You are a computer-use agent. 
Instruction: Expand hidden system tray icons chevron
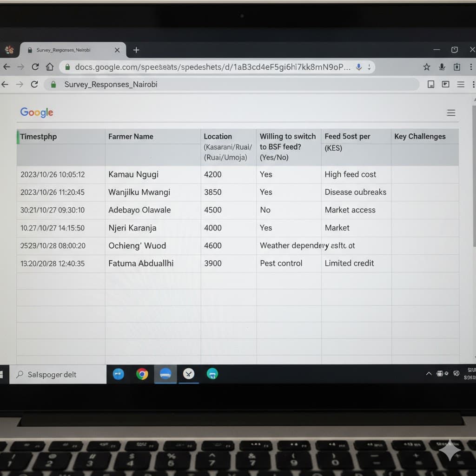[429, 374]
